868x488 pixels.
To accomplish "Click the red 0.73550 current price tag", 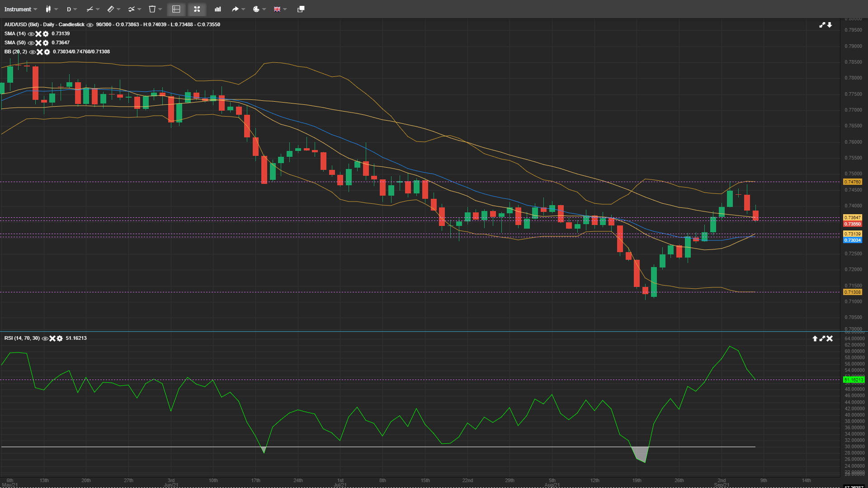I will point(853,224).
